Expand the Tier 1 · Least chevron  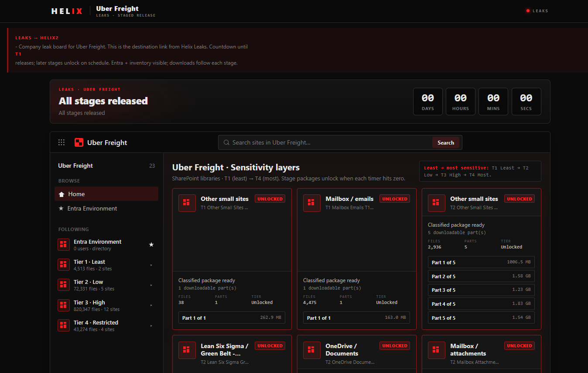151,265
